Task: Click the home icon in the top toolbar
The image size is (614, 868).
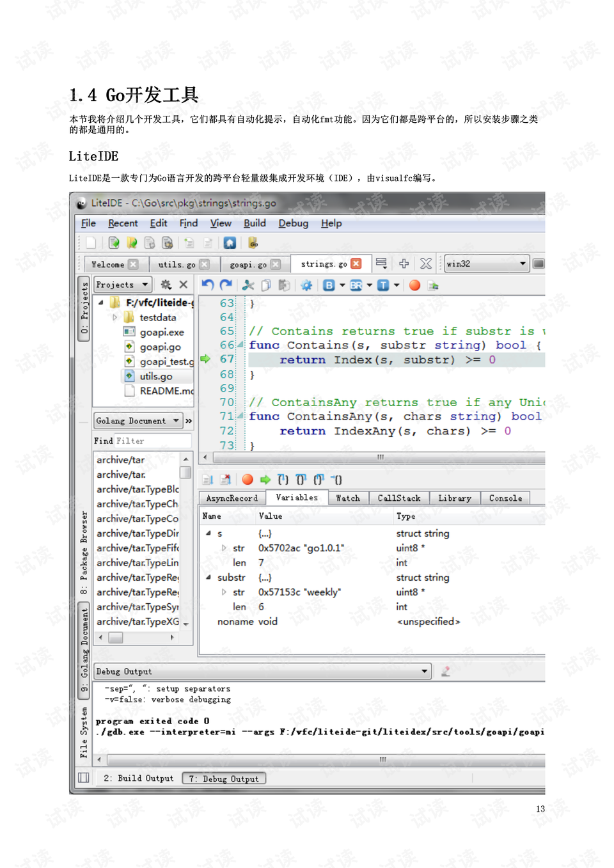Action: (230, 243)
